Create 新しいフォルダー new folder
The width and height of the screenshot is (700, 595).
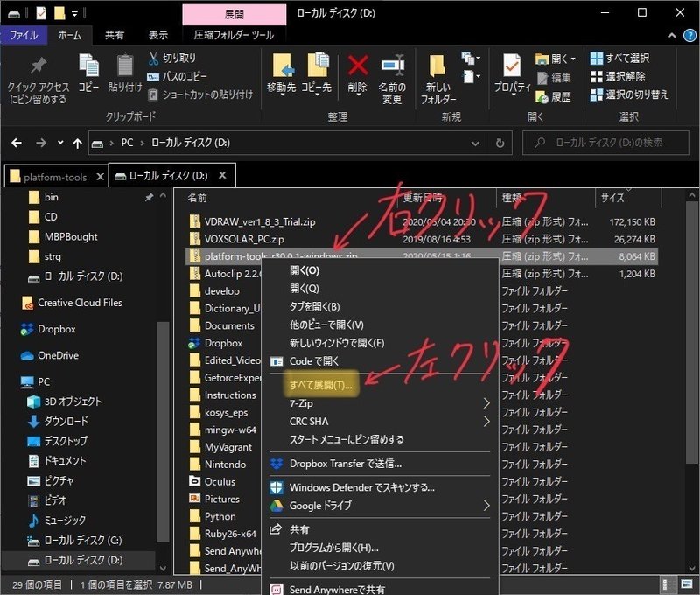438,80
